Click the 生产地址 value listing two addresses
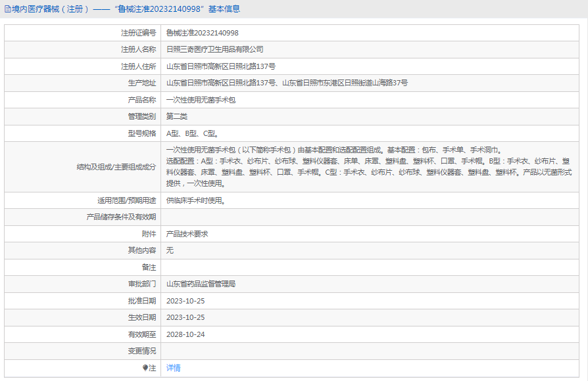Image resolution: width=588 pixels, height=381 pixels. point(287,83)
